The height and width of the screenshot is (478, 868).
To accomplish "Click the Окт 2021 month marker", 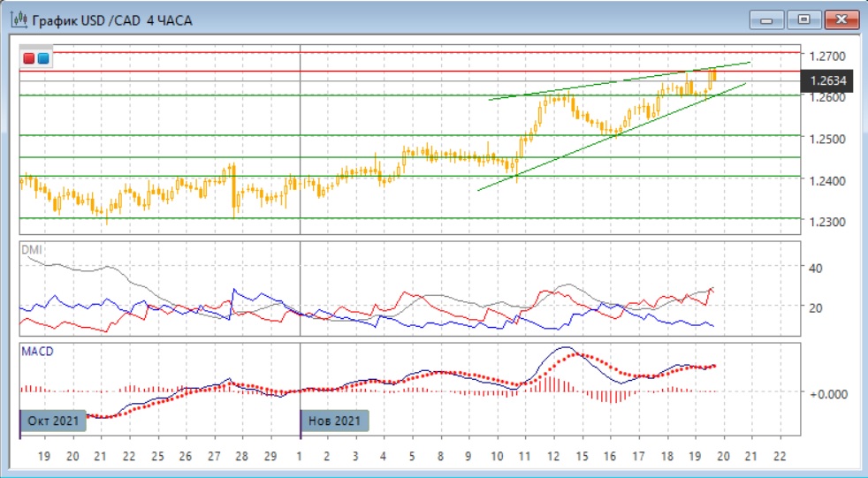I will tap(53, 421).
